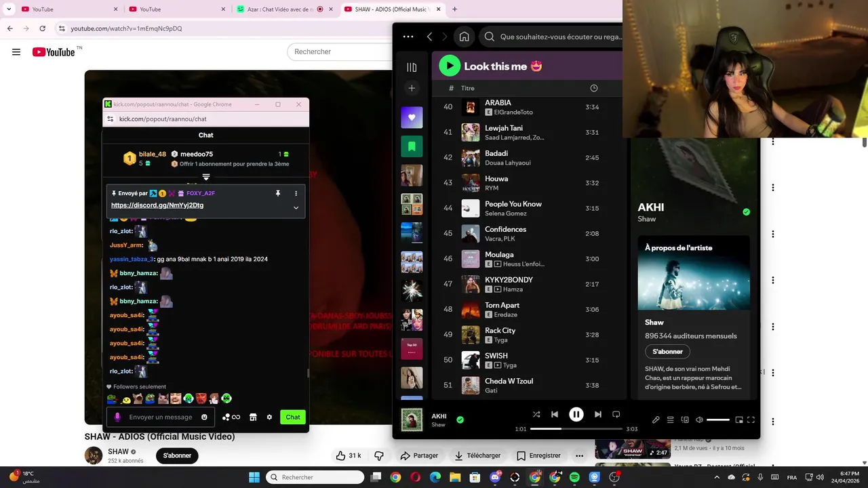The width and height of the screenshot is (868, 488).
Task: Expand Your Library in Spotify sidebar
Action: (x=412, y=67)
